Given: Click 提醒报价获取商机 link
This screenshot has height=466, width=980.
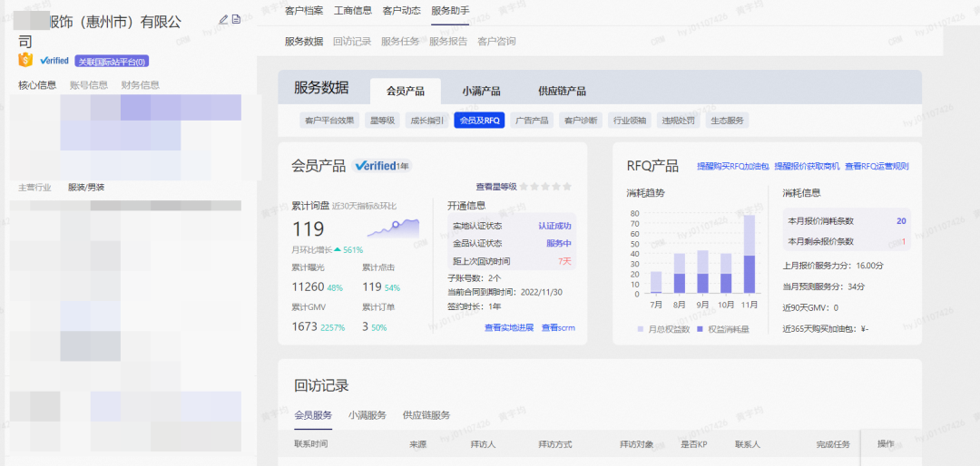Looking at the screenshot, I should (807, 166).
